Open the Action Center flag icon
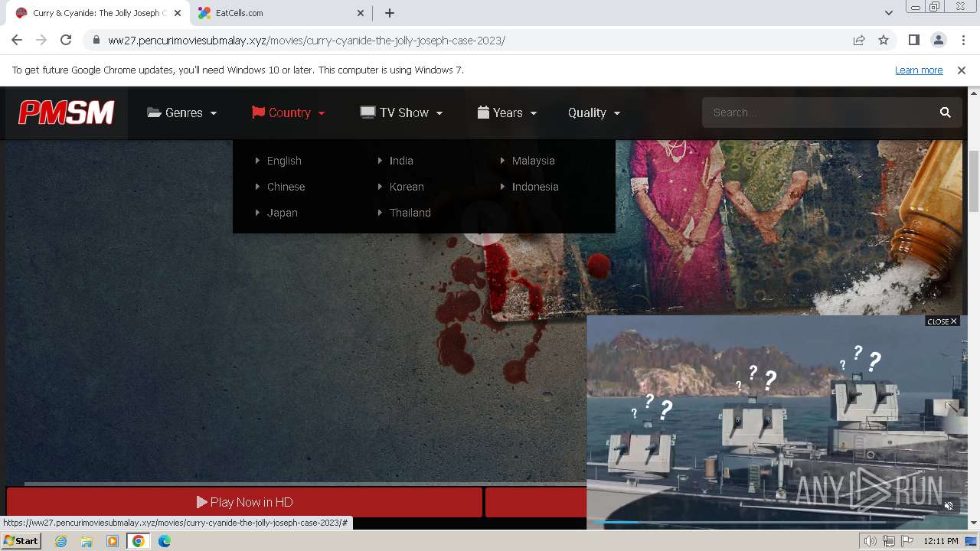980x551 pixels. 907,541
